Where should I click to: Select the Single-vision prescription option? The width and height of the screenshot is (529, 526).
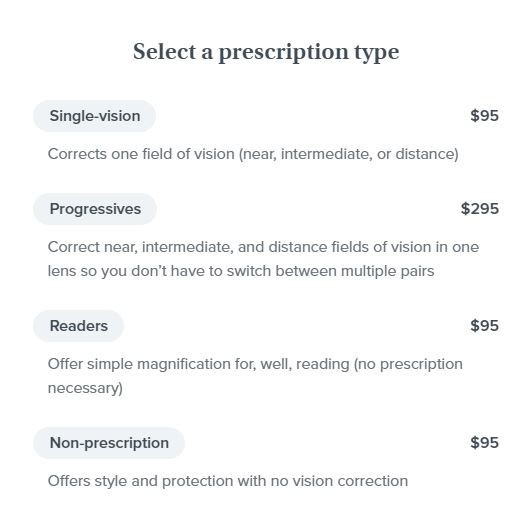coord(94,116)
